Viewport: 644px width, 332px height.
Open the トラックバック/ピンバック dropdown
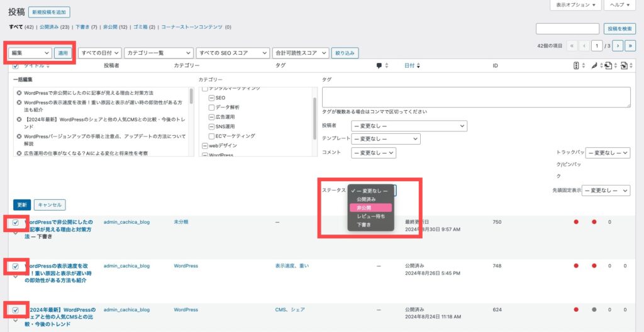point(608,153)
